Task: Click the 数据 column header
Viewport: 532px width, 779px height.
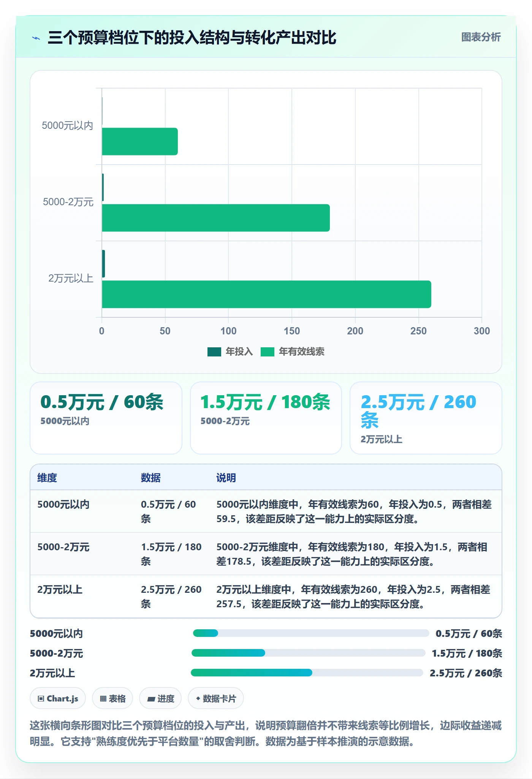Action: 150,478
